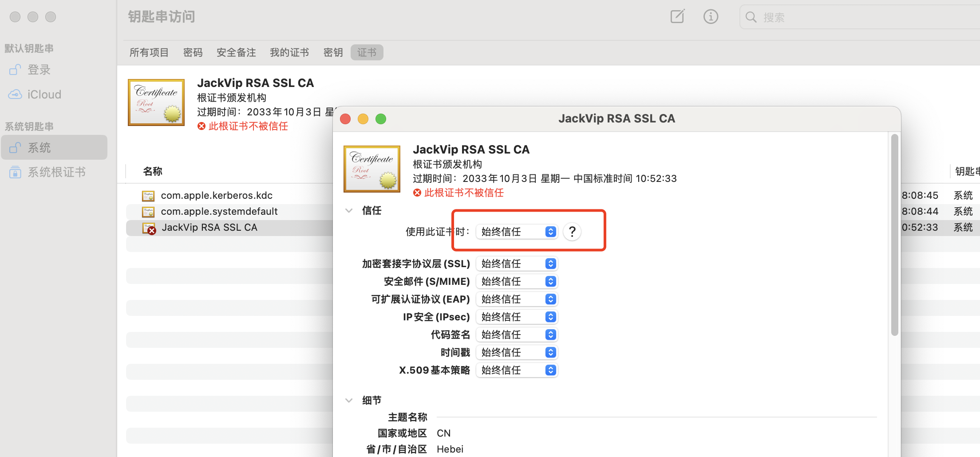Screen dimensions: 980x457
Task: Open 系统根证书 in the sidebar
Action: (56, 172)
